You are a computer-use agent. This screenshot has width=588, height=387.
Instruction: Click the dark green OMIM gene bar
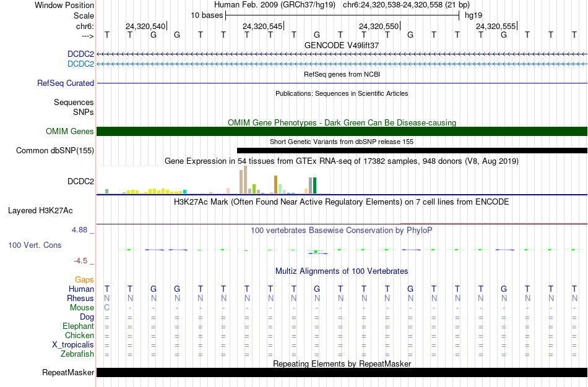pos(342,131)
